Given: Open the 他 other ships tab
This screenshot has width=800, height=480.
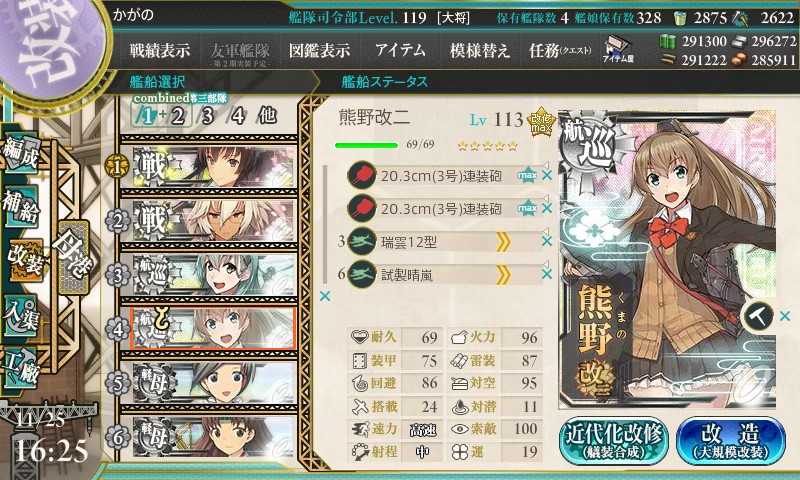Looking at the screenshot, I should tap(267, 115).
